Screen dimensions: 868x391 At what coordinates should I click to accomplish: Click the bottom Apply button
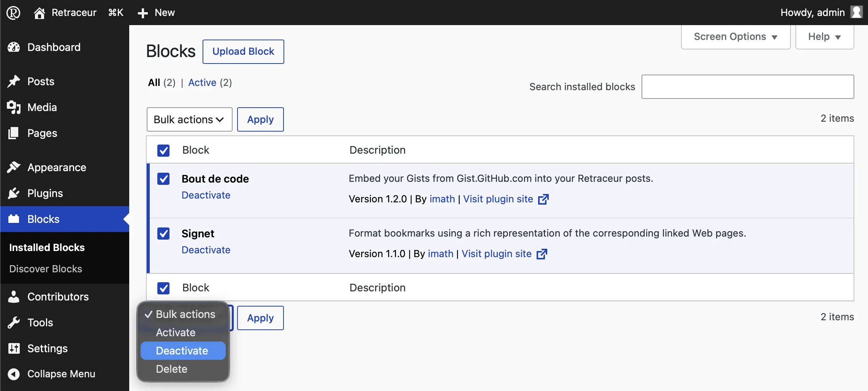pos(260,318)
